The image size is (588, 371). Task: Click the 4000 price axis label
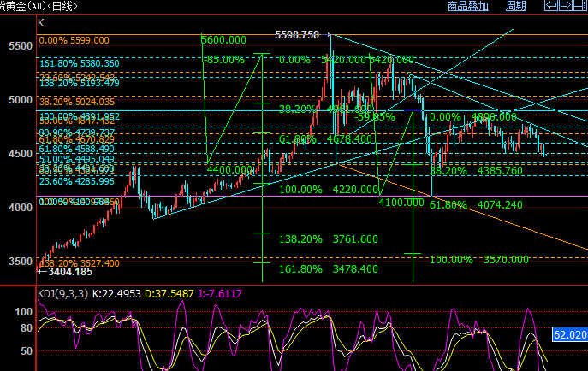pyautogui.click(x=21, y=208)
